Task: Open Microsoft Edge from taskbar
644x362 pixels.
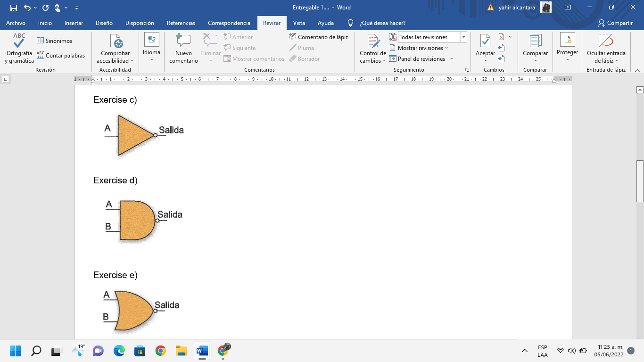Action: point(119,351)
